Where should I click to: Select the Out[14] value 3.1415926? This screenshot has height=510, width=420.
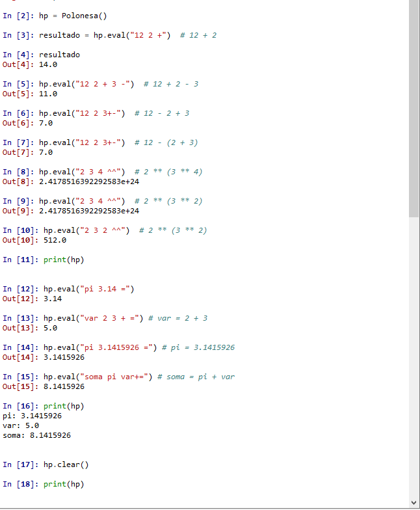point(64,358)
